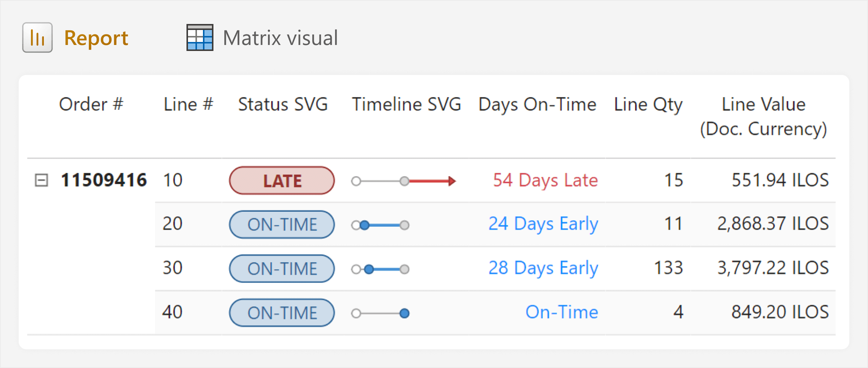The image size is (868, 368).
Task: Click ON-TIME badge for line 40
Action: click(282, 313)
